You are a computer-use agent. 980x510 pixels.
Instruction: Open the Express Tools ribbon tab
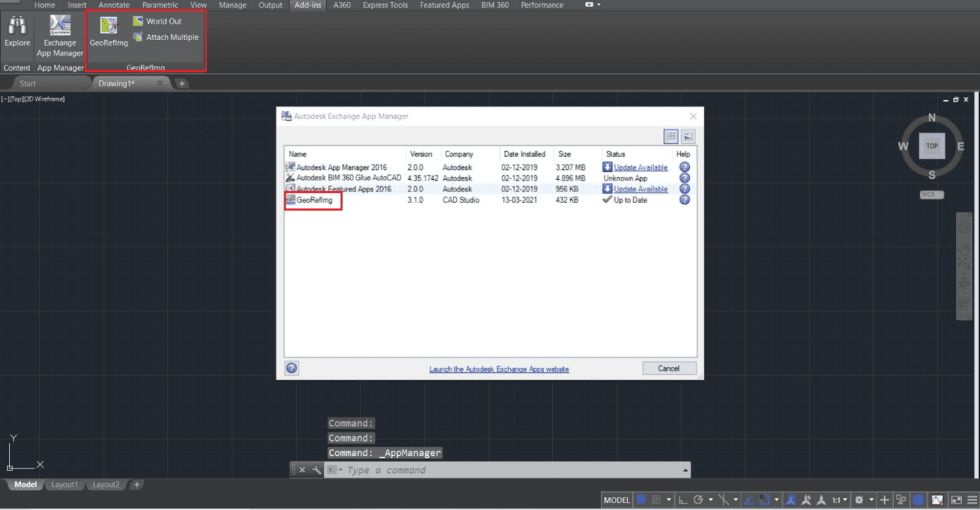385,5
